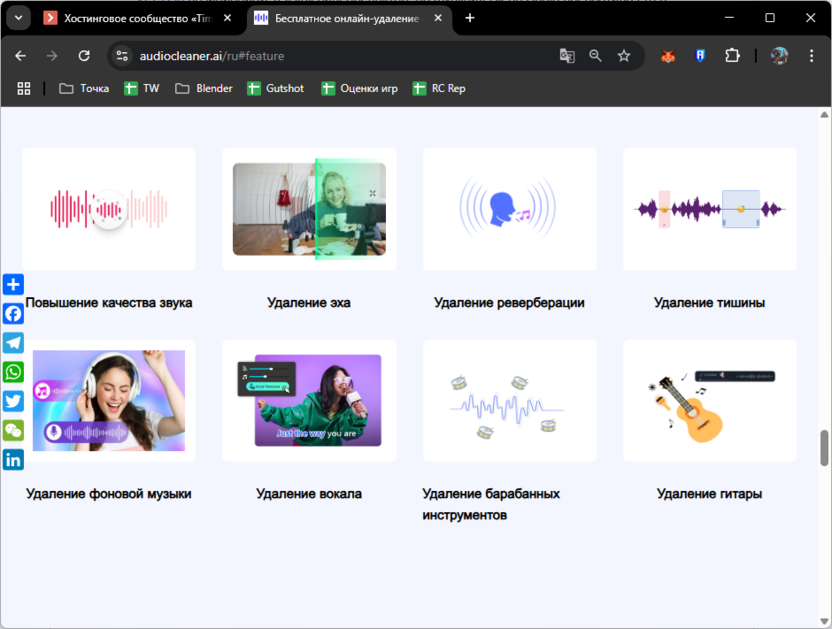Open the browser extensions puzzle icon

coord(732,56)
